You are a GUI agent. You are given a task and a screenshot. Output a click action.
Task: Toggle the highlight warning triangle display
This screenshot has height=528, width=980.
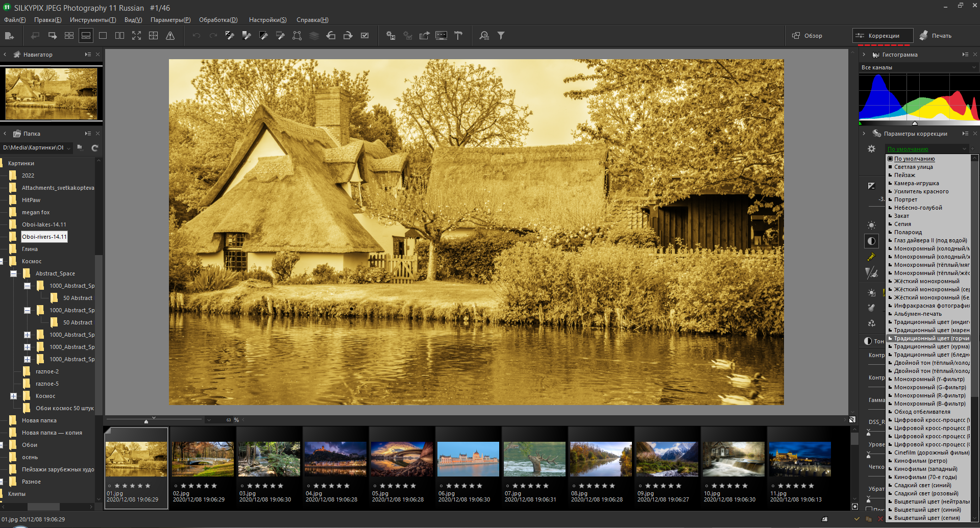170,36
